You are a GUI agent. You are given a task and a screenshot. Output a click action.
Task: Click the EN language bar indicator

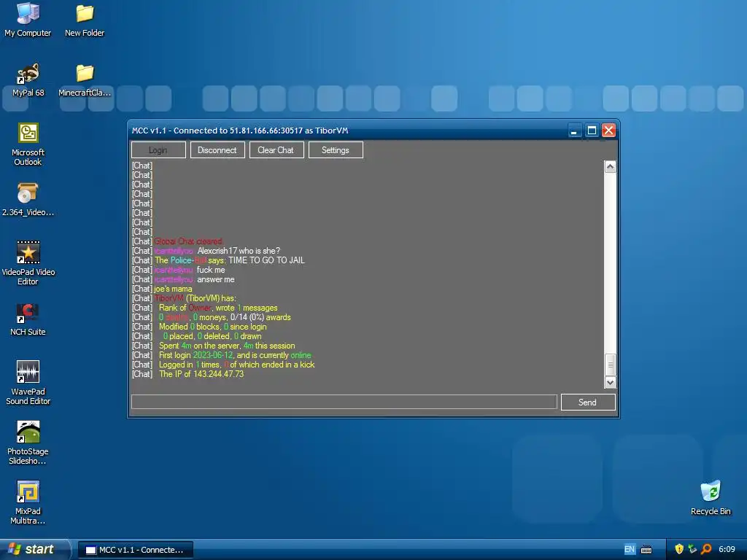click(630, 550)
